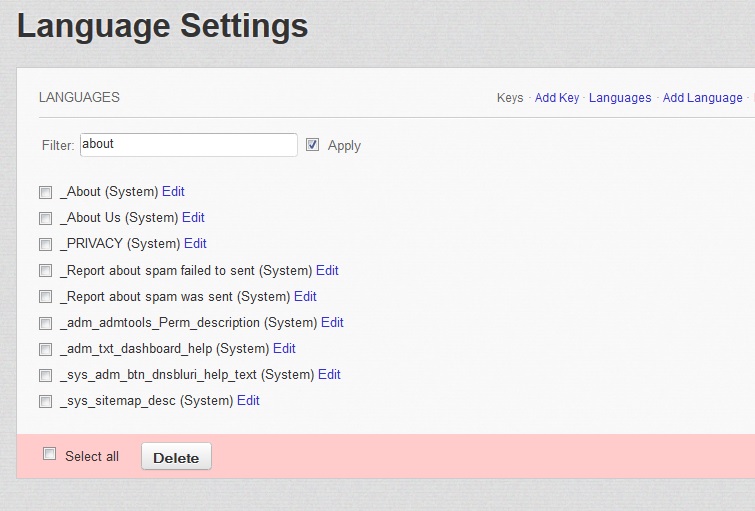Edit the _PRIVACY key
Image resolution: width=755 pixels, height=511 pixels.
195,243
